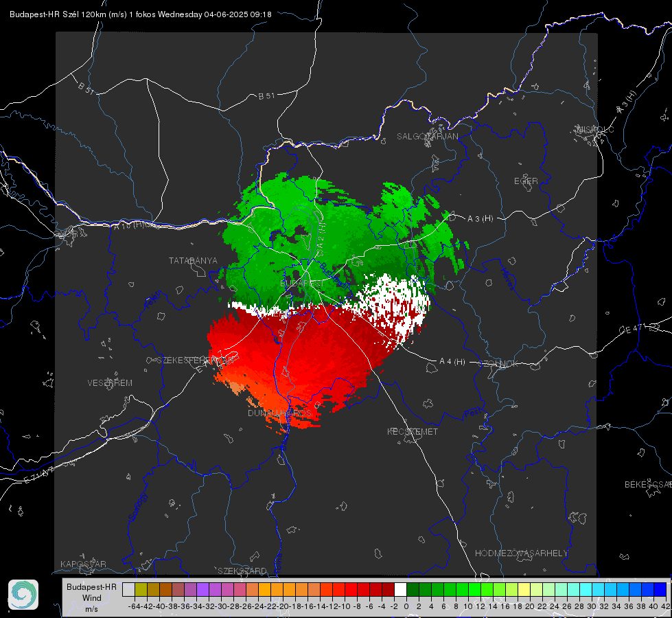Click the SALGÓTARJÁN city label
This screenshot has width=672, height=618.
(427, 137)
